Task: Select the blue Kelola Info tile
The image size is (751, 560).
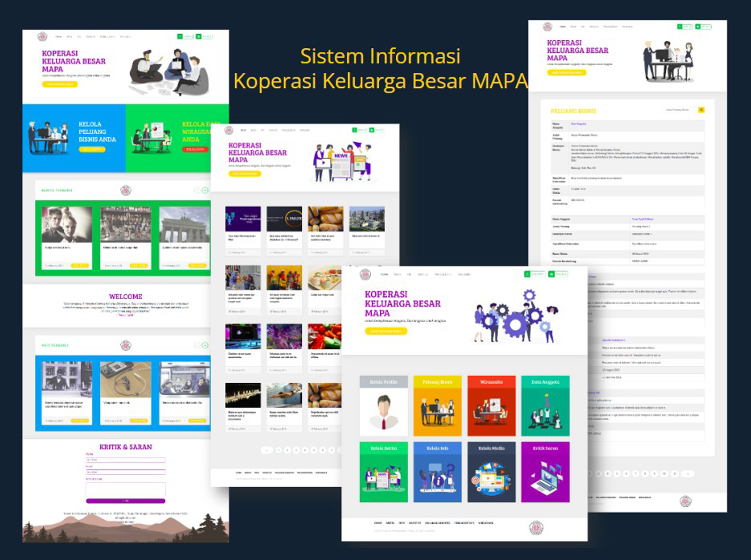Action: click(437, 472)
